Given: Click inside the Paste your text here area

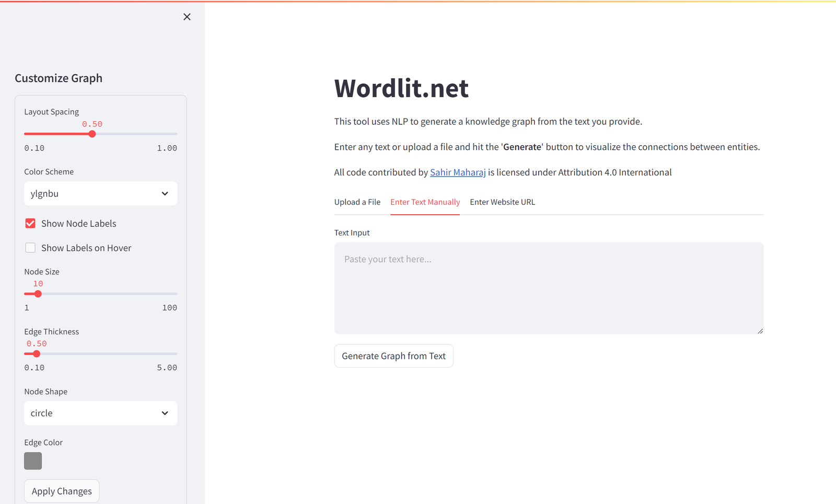Looking at the screenshot, I should coord(549,288).
